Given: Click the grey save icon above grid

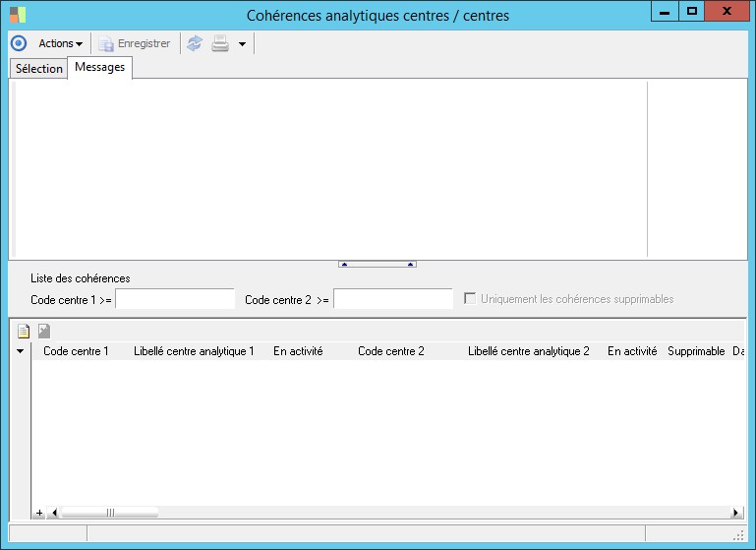Looking at the screenshot, I should (x=44, y=332).
